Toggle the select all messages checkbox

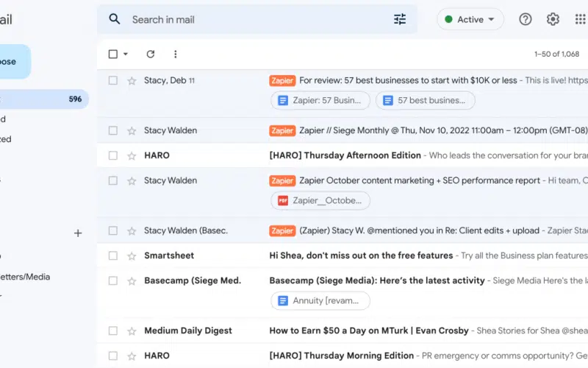click(x=113, y=54)
